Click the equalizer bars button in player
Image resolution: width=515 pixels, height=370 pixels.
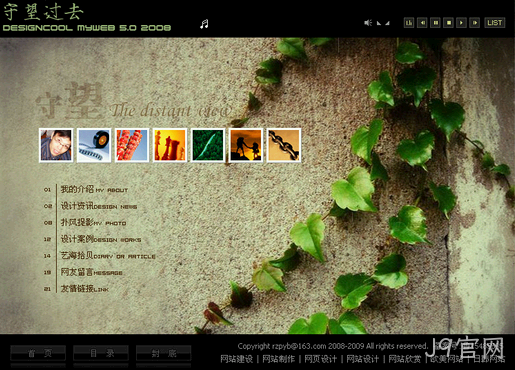tap(409, 23)
